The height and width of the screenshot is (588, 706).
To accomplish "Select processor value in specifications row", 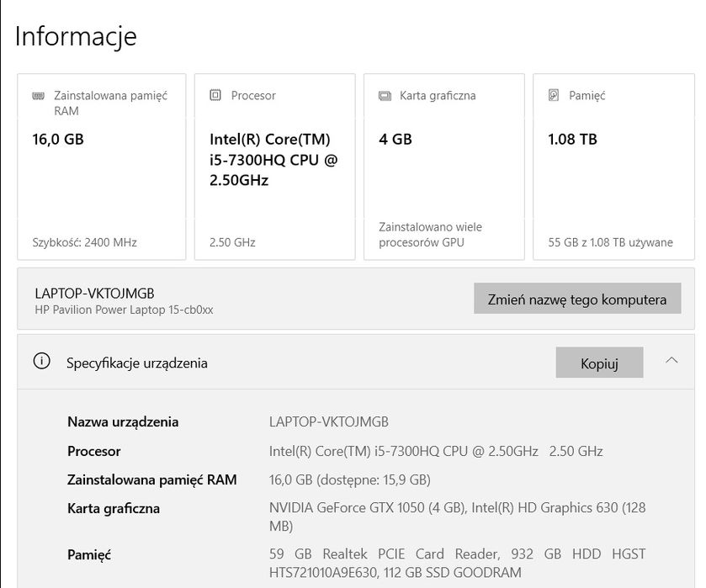I will (436, 451).
